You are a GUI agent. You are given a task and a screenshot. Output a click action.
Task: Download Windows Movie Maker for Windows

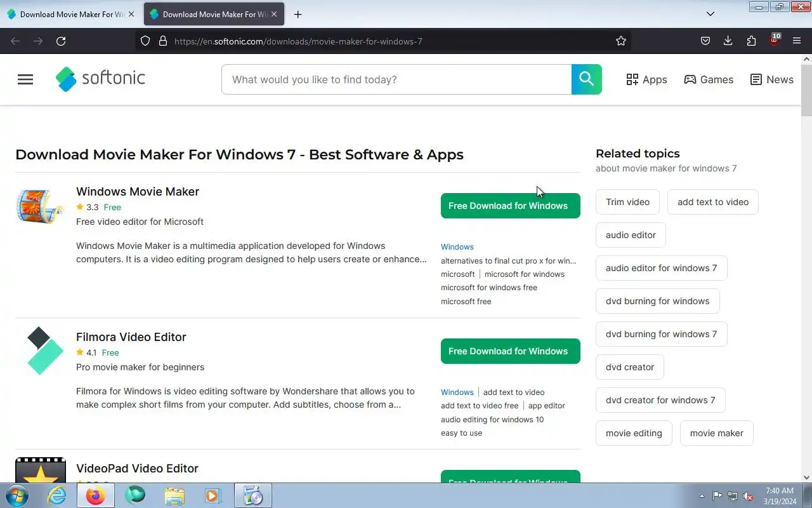511,206
